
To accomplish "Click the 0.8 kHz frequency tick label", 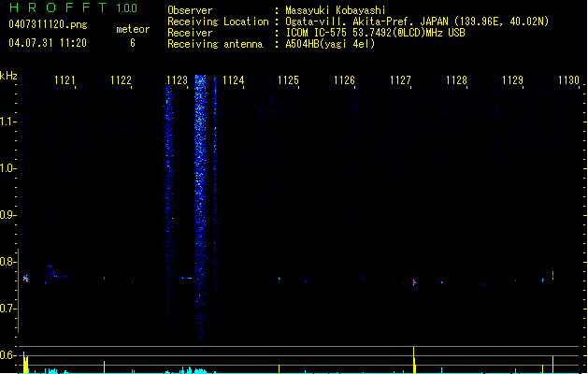I will (7, 262).
